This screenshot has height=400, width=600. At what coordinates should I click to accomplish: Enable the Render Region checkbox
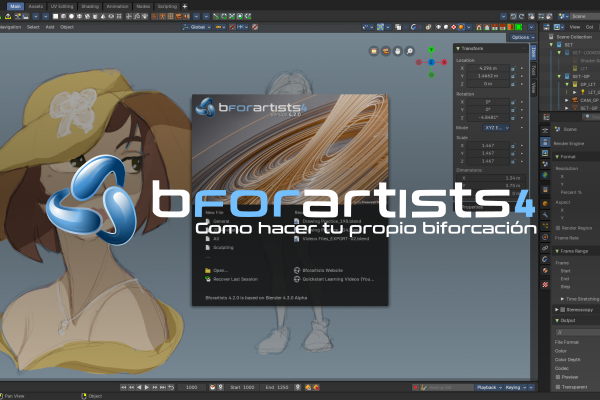pos(558,228)
